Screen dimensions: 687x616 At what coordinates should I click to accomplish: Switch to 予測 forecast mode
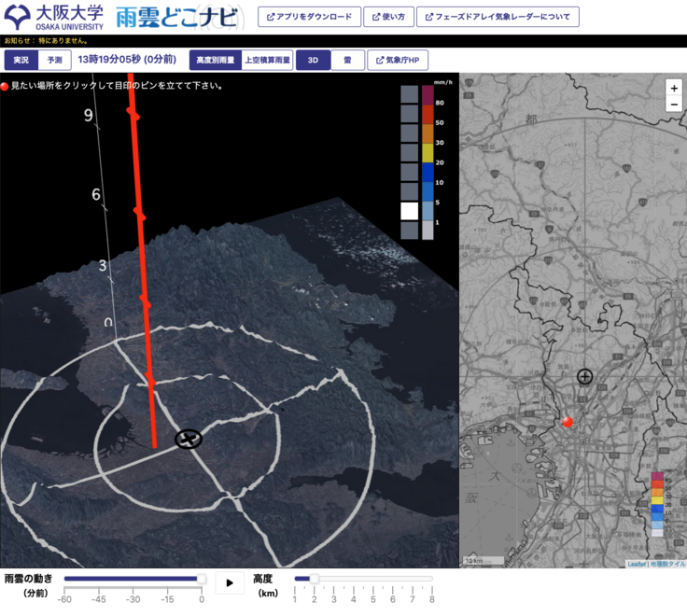pyautogui.click(x=55, y=60)
